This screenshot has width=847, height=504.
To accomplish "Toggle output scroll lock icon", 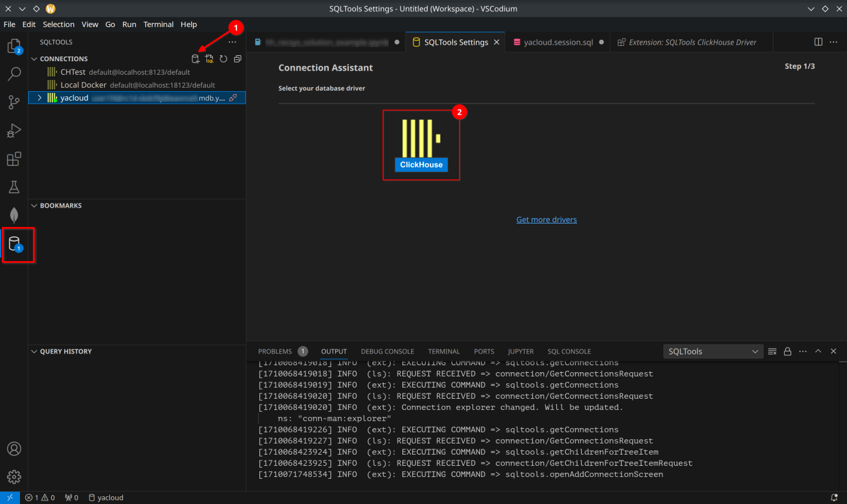I will [x=787, y=351].
